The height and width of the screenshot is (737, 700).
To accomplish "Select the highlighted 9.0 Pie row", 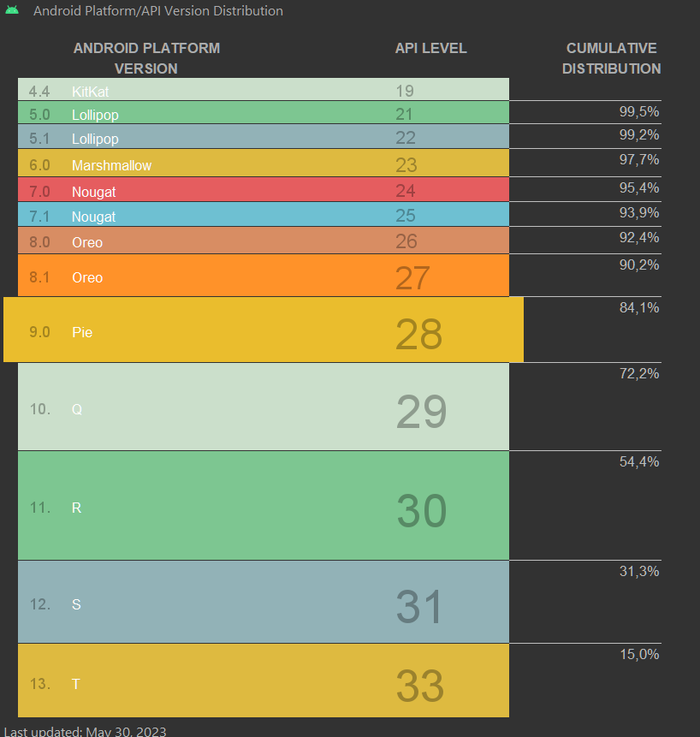I will coord(263,331).
